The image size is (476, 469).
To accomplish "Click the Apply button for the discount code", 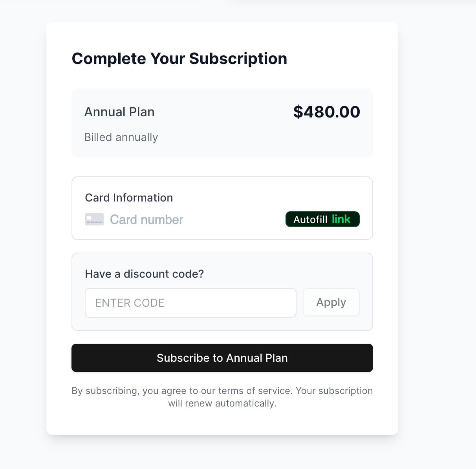I will (331, 302).
